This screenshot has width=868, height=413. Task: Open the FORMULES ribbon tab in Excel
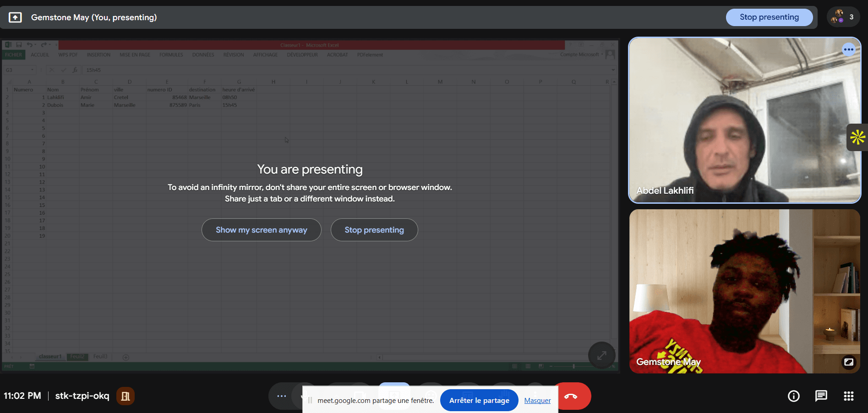click(x=171, y=55)
